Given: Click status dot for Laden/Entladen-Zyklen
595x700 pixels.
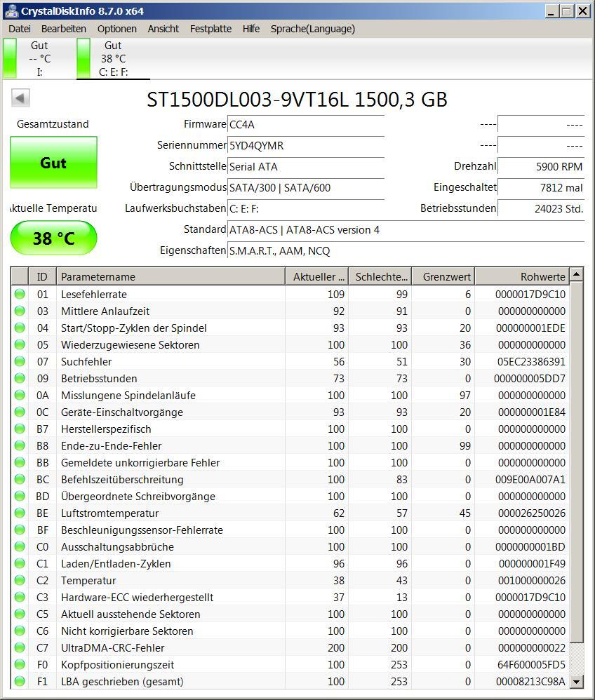Looking at the screenshot, I should point(20,563).
